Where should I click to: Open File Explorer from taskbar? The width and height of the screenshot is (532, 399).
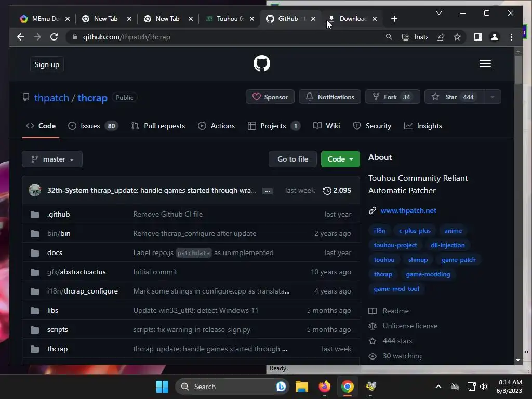(302, 387)
